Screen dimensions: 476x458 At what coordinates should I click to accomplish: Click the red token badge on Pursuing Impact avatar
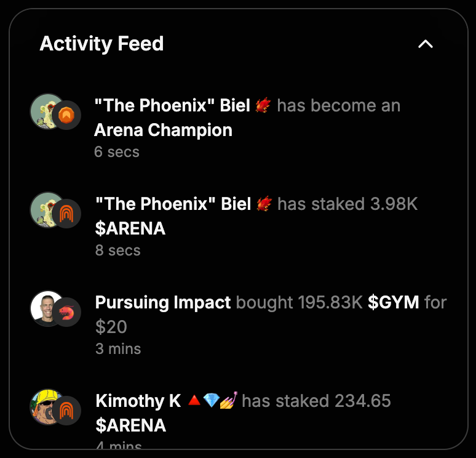66,312
